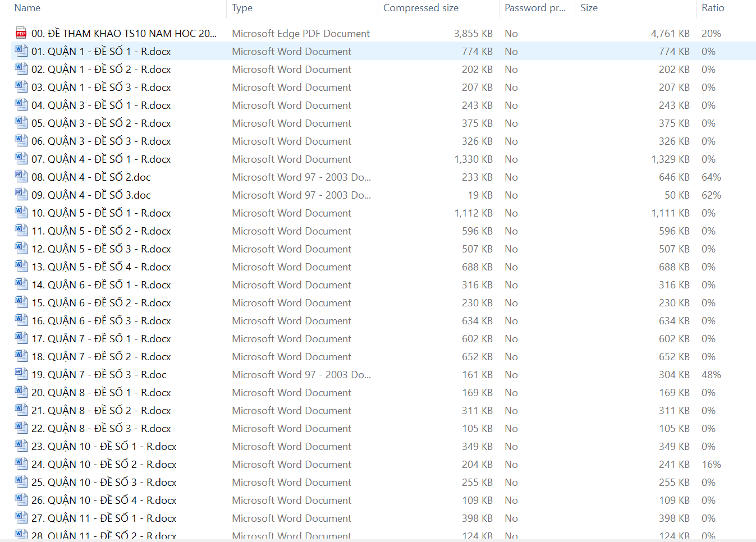The height and width of the screenshot is (542, 756).
Task: Sort files by the Name column header
Action: point(28,8)
